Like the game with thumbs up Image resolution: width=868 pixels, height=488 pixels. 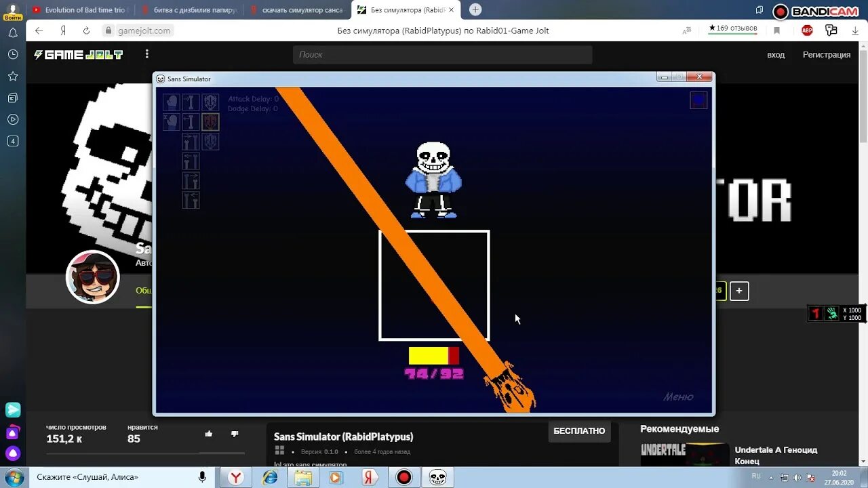pyautogui.click(x=208, y=434)
